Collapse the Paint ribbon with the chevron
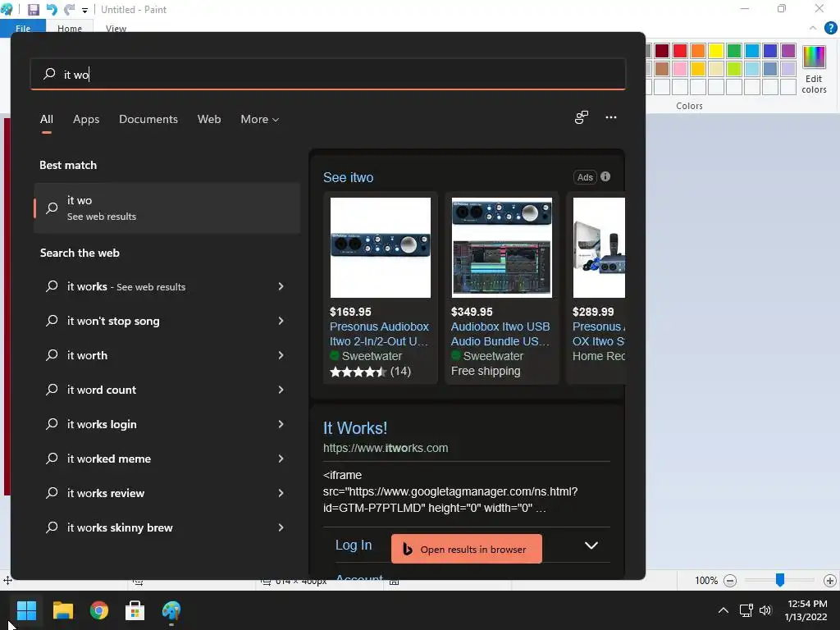 point(813,28)
